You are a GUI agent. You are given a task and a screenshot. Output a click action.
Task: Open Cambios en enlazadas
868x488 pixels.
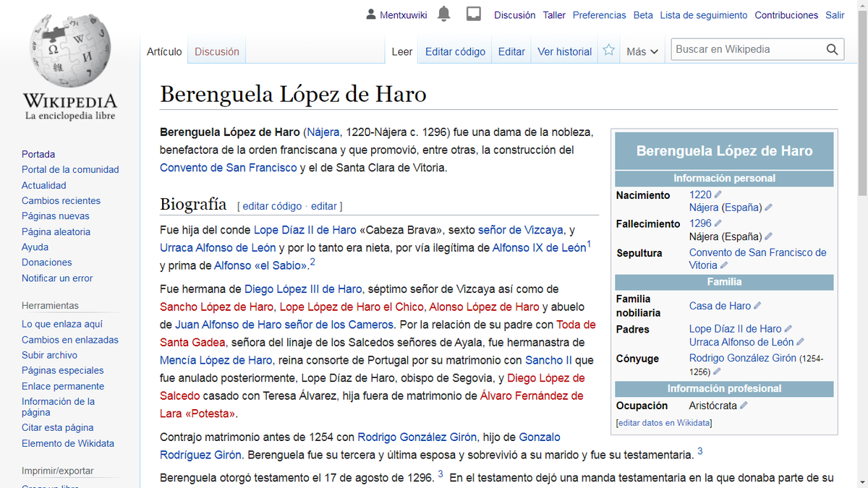[70, 340]
